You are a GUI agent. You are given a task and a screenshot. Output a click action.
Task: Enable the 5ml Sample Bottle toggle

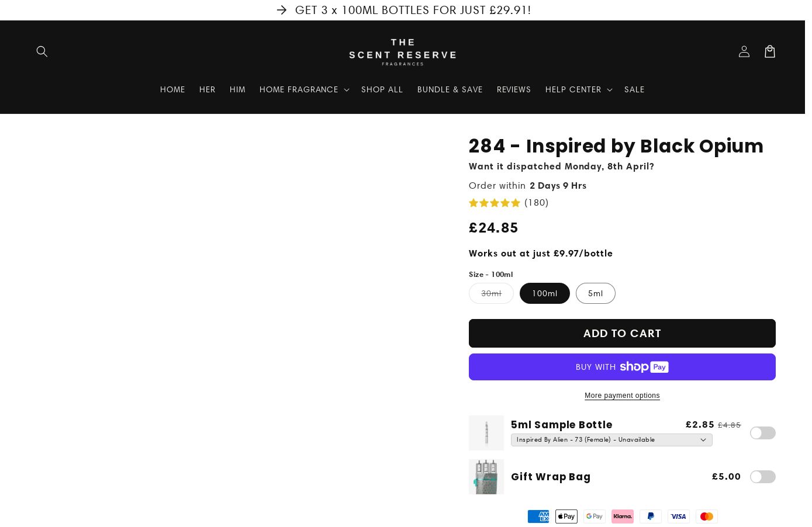(762, 433)
